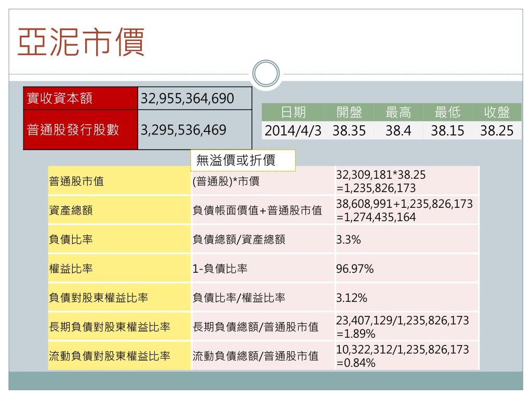The height and width of the screenshot is (399, 532).
Task: Select the lowest price 38.15
Action: [x=447, y=130]
